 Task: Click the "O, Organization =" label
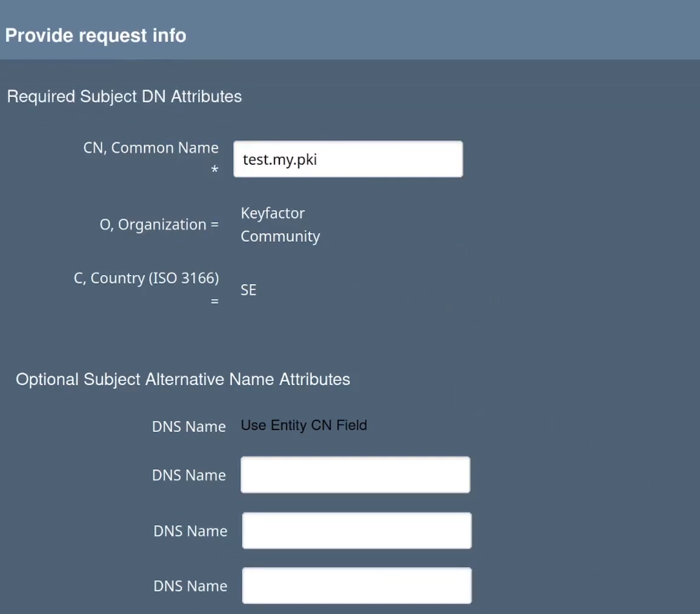click(x=159, y=225)
